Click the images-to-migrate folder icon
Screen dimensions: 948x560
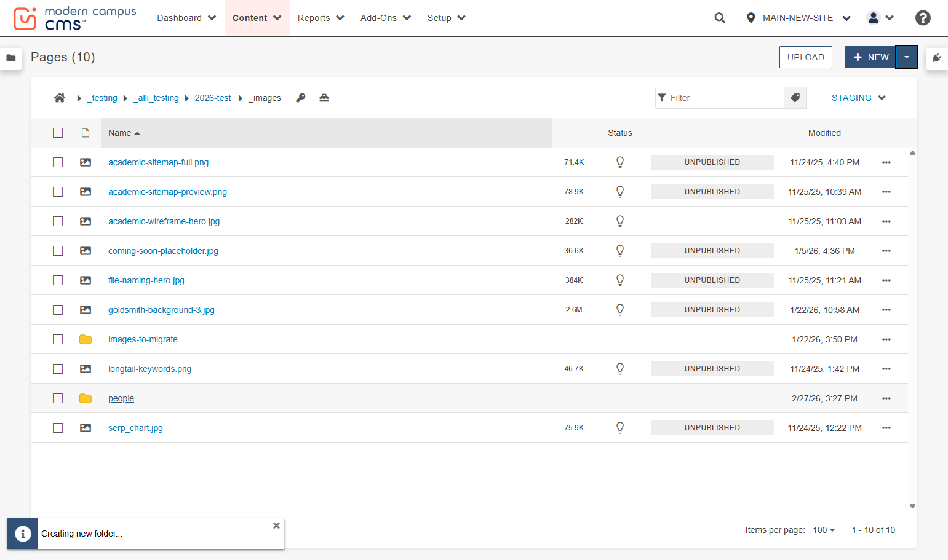86,339
